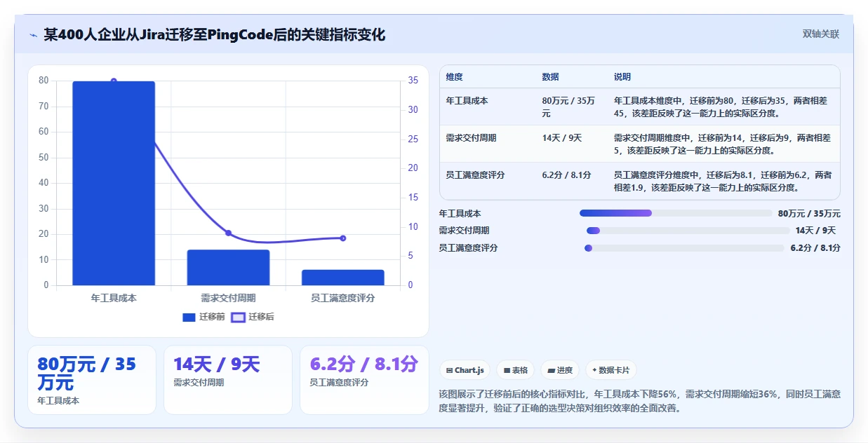The image size is (868, 443).
Task: Click the 需求交付周期 x-axis label
Action: pyautogui.click(x=228, y=298)
